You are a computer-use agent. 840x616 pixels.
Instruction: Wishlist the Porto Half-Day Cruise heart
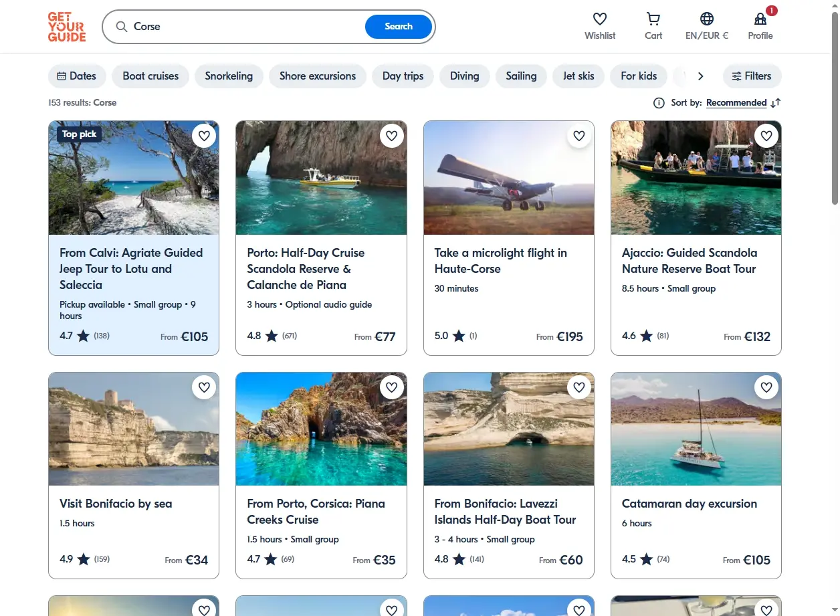392,136
